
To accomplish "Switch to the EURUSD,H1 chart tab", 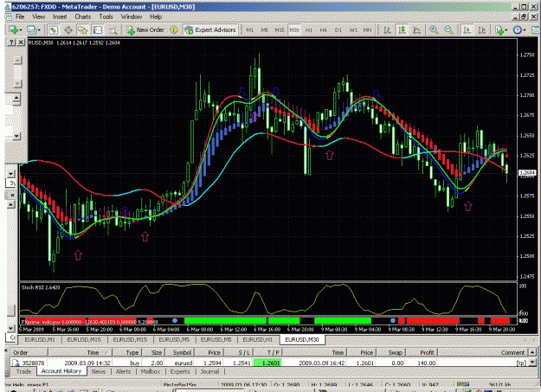I will pyautogui.click(x=257, y=339).
